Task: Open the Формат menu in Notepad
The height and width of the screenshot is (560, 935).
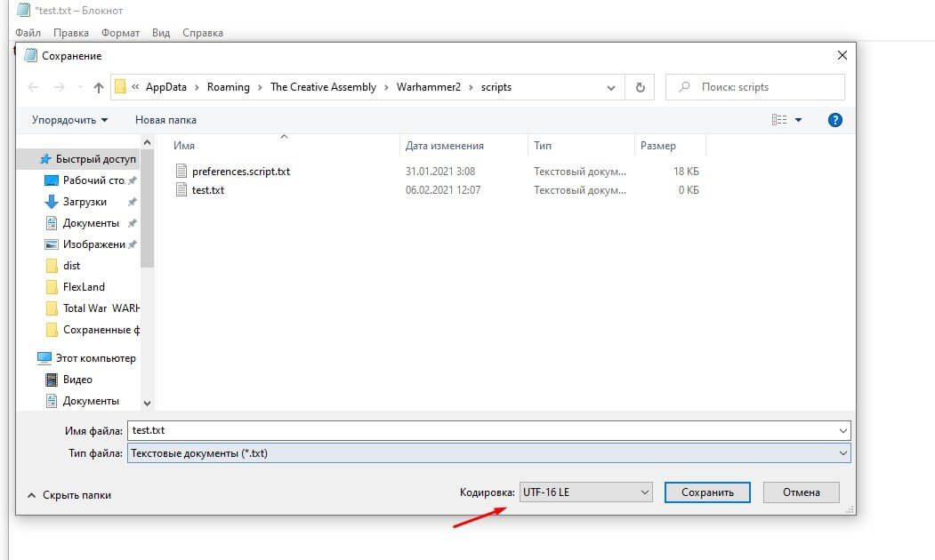Action: [x=120, y=33]
